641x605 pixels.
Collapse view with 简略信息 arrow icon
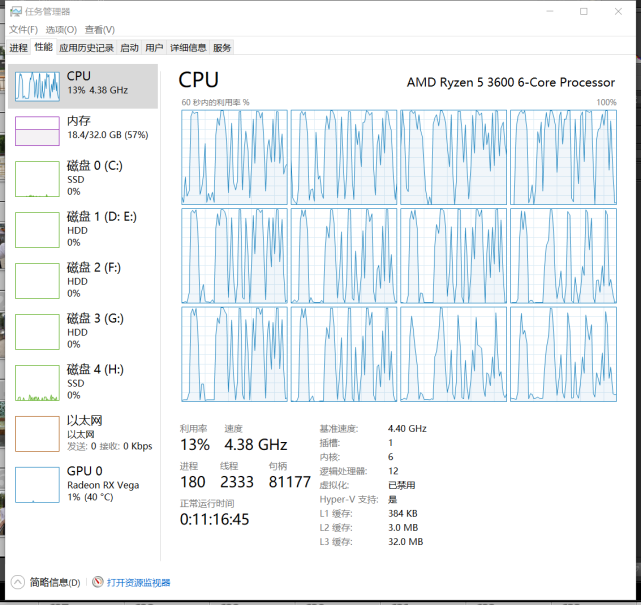18,582
